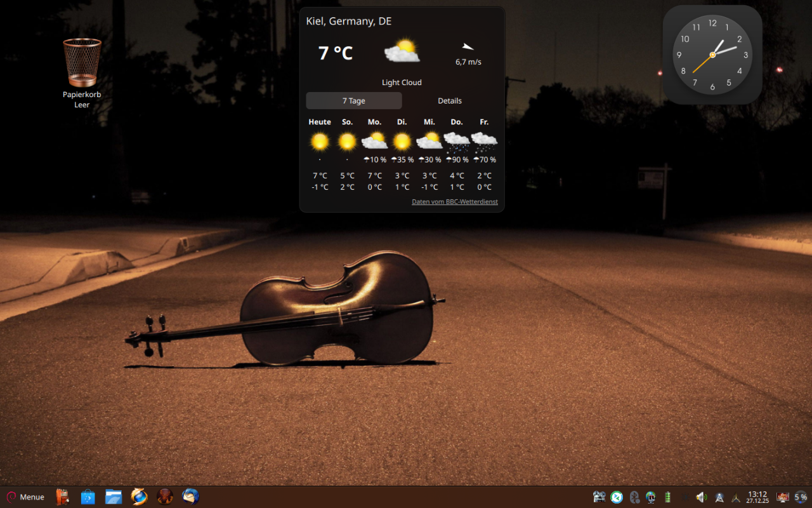This screenshot has width=812, height=508.
Task: Click the show desktop monitor icon
Action: tap(783, 497)
